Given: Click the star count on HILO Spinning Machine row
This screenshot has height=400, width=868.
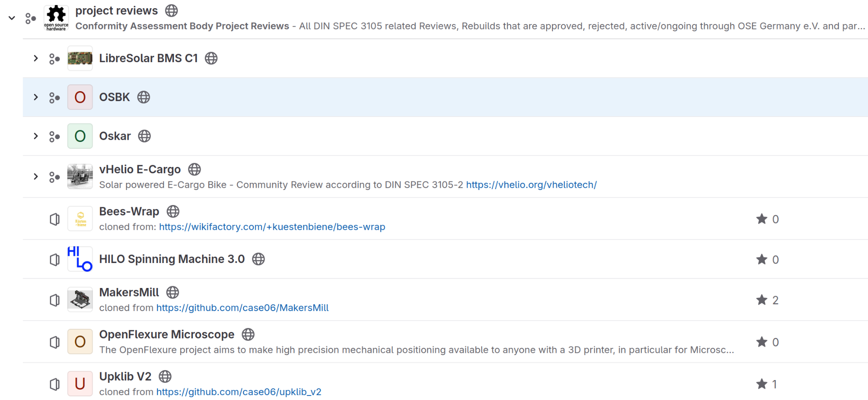Looking at the screenshot, I should [768, 259].
